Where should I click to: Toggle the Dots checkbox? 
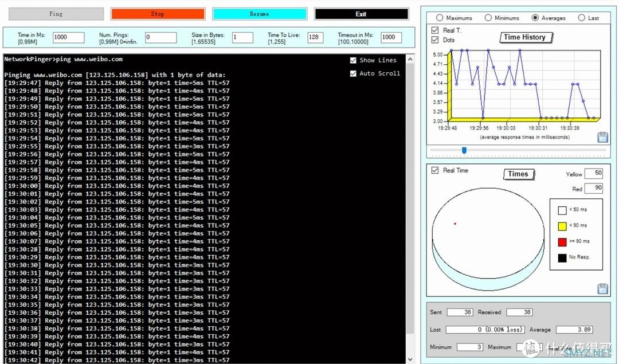[435, 40]
